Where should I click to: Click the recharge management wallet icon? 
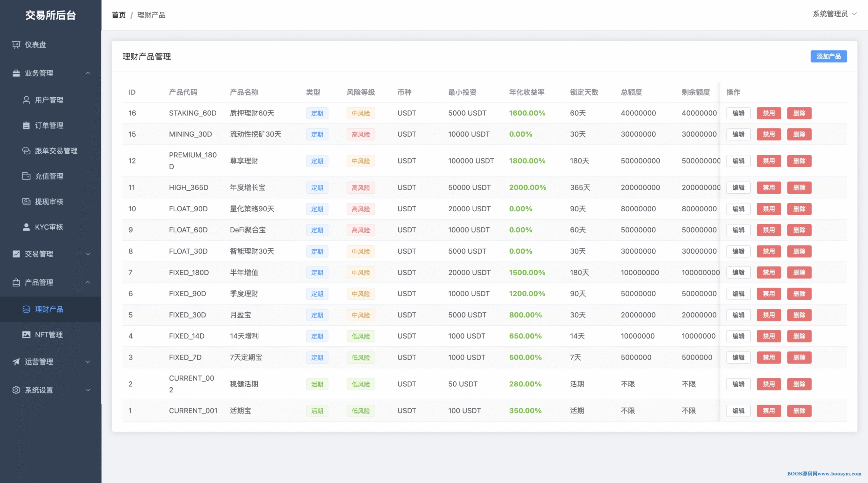(x=26, y=176)
